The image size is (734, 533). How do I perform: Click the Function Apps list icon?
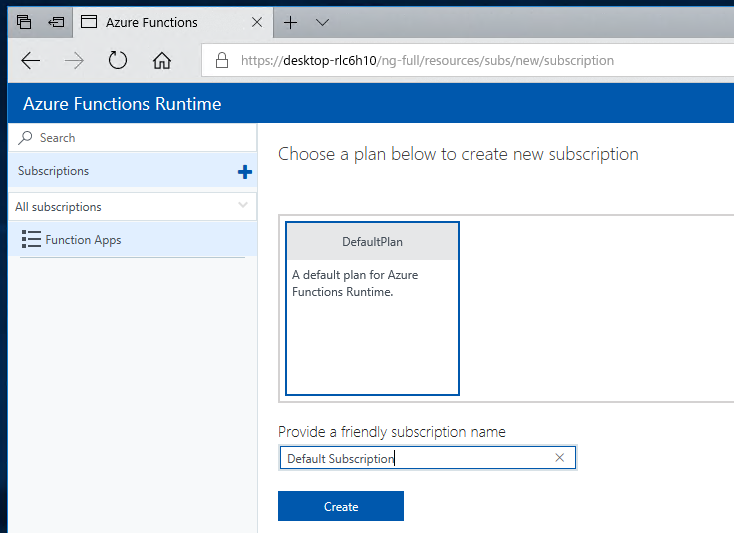31,239
